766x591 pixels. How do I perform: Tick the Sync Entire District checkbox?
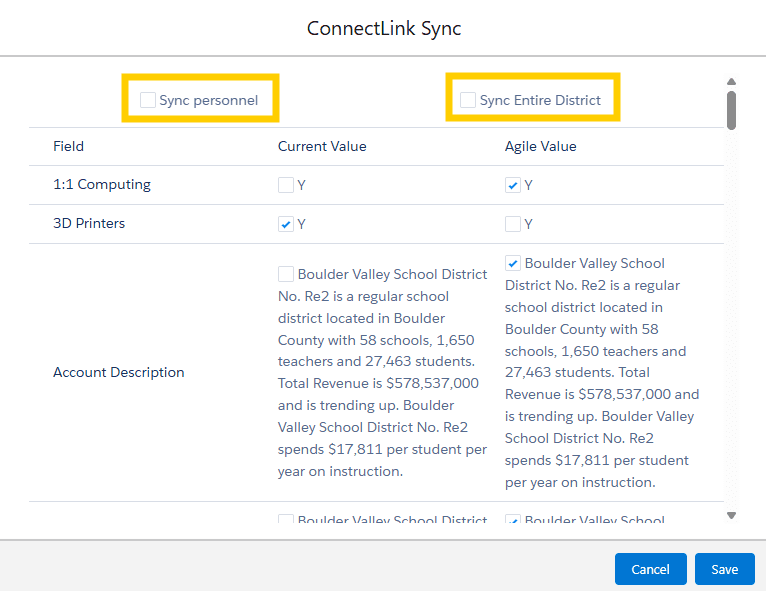(468, 100)
